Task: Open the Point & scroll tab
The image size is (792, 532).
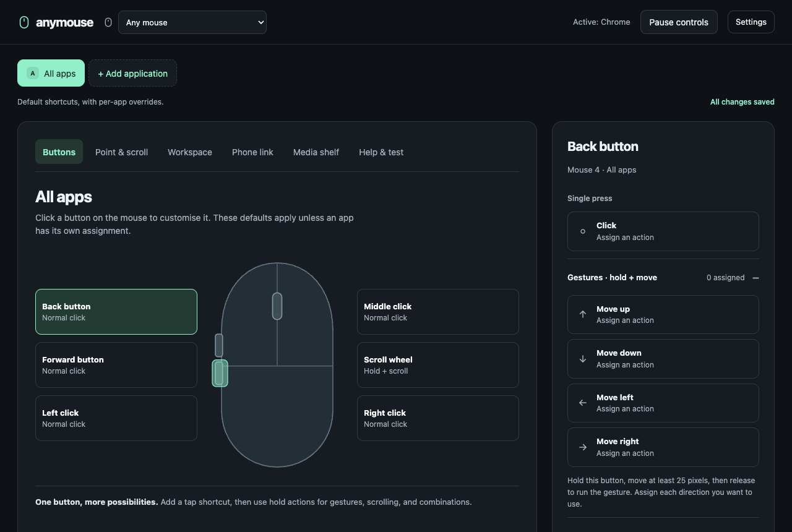Action: [x=121, y=152]
